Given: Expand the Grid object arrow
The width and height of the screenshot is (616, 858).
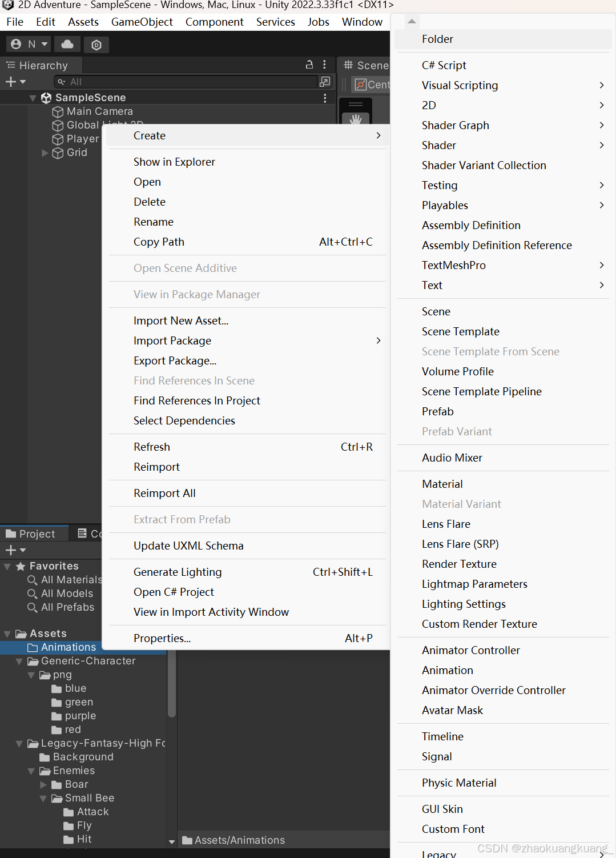Looking at the screenshot, I should click(x=45, y=153).
